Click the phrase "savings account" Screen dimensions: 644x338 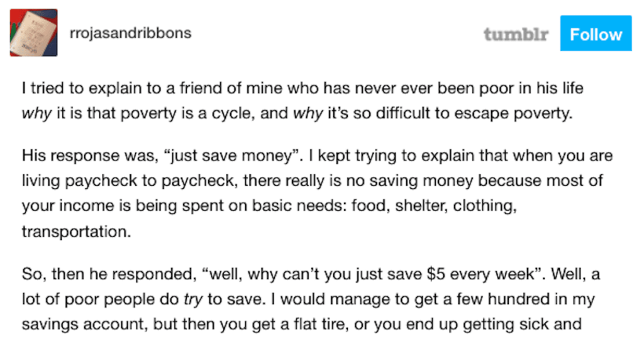coord(84,324)
